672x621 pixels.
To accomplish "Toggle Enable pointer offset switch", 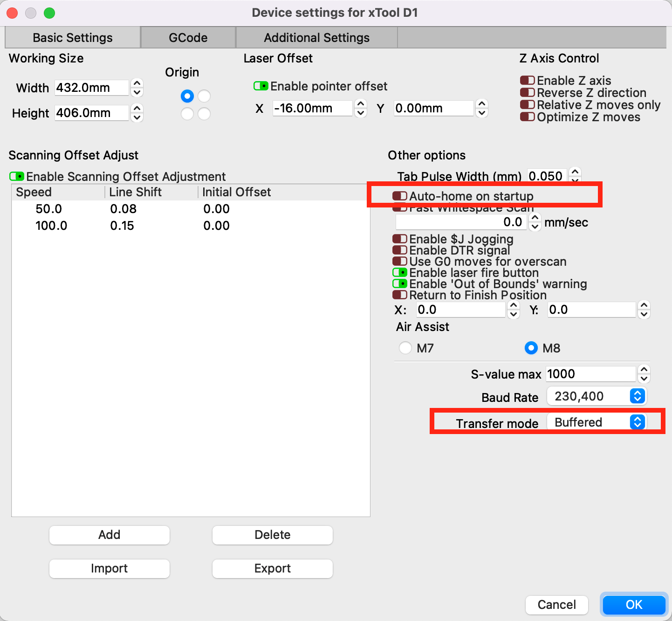I will (x=261, y=86).
